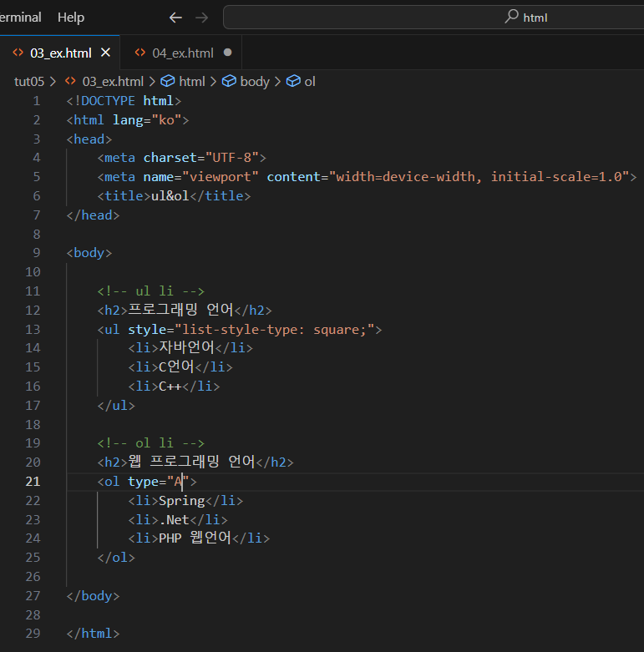Click the closing body tag
Image resolution: width=644 pixels, height=652 pixels.
(x=93, y=596)
